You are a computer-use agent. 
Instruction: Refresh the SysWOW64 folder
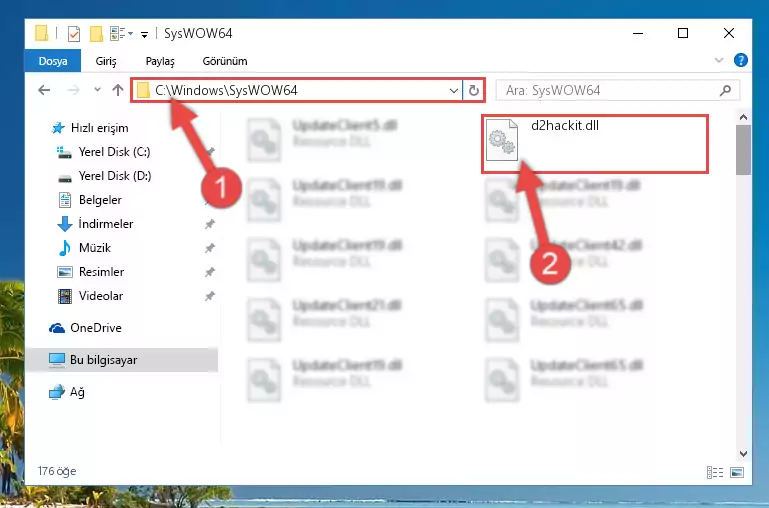tap(474, 91)
